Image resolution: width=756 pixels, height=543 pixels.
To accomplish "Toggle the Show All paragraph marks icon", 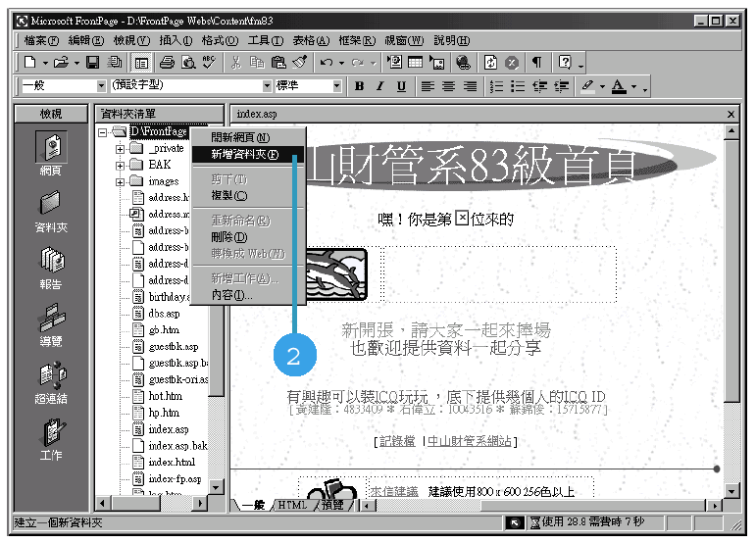I will pos(536,62).
